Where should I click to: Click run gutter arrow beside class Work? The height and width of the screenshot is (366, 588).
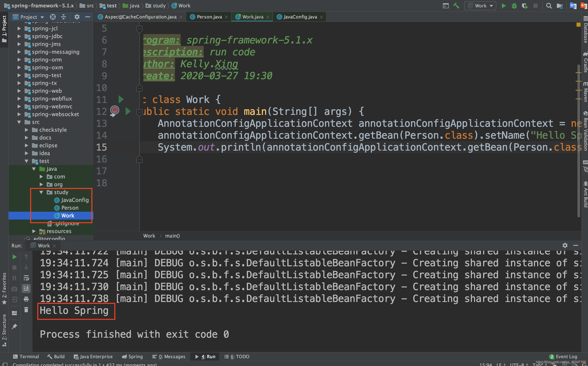pyautogui.click(x=121, y=99)
